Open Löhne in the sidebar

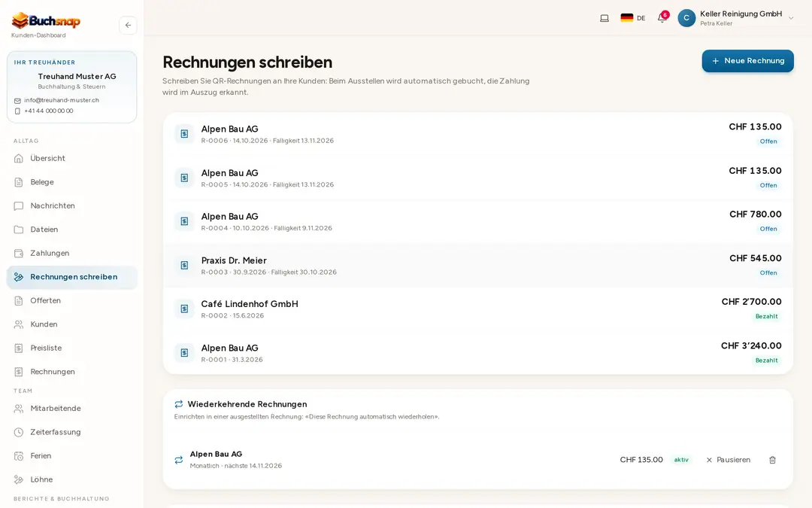(x=72, y=479)
